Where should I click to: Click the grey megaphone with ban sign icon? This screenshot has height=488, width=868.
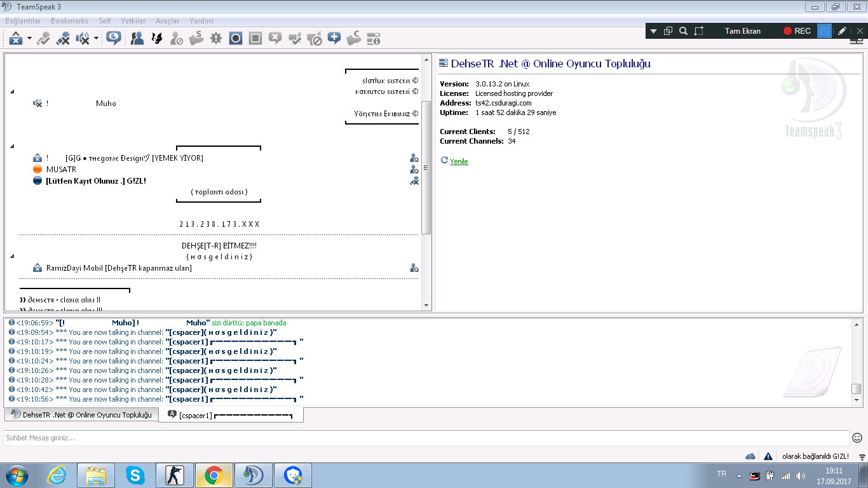point(315,39)
